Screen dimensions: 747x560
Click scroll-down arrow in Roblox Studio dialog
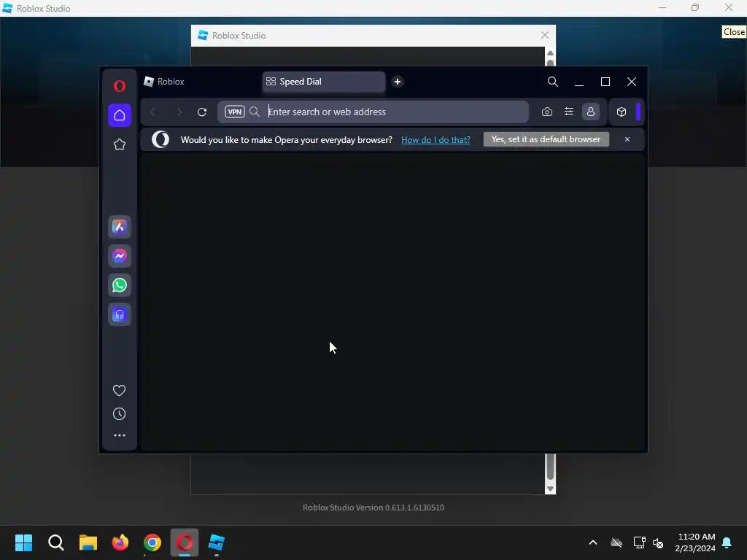(550, 489)
